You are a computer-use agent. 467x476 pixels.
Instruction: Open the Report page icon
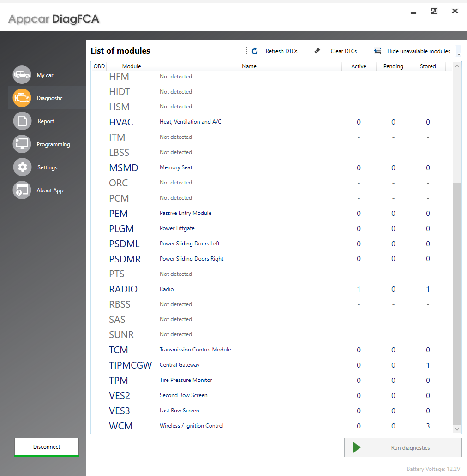click(x=22, y=121)
